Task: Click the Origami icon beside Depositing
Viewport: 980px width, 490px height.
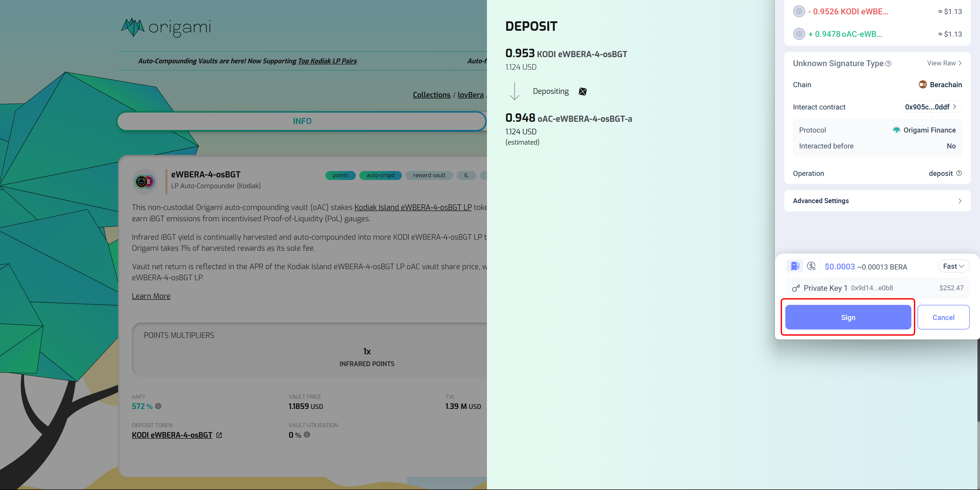Action: [x=582, y=91]
